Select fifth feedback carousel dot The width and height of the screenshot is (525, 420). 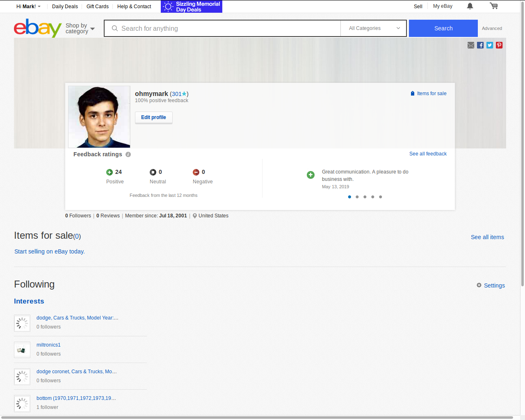click(x=381, y=197)
